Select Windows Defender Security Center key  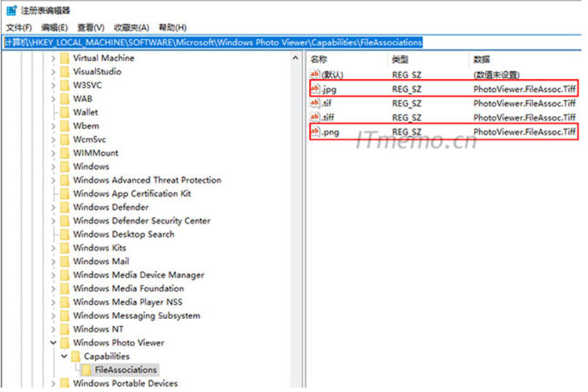tap(142, 221)
